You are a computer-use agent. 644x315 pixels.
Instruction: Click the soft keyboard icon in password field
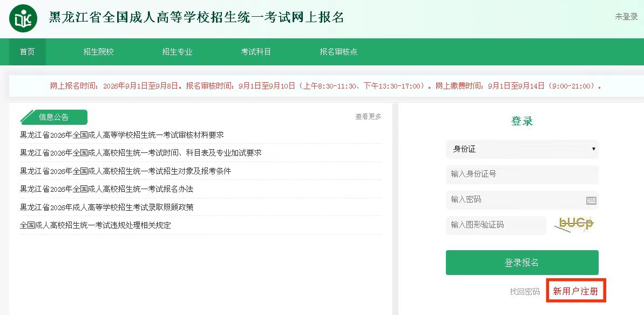pos(591,200)
